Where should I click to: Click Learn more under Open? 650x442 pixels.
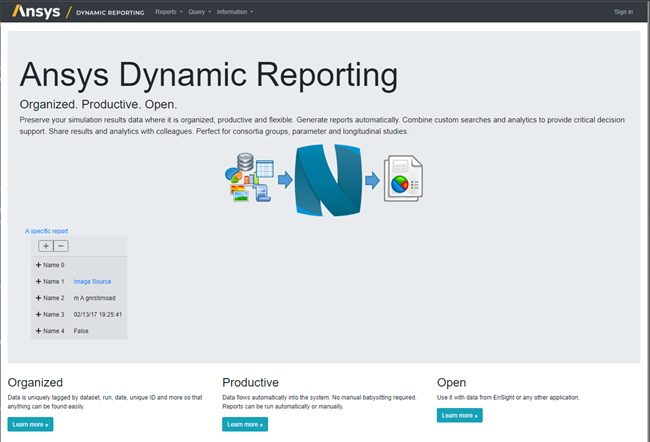coord(459,415)
